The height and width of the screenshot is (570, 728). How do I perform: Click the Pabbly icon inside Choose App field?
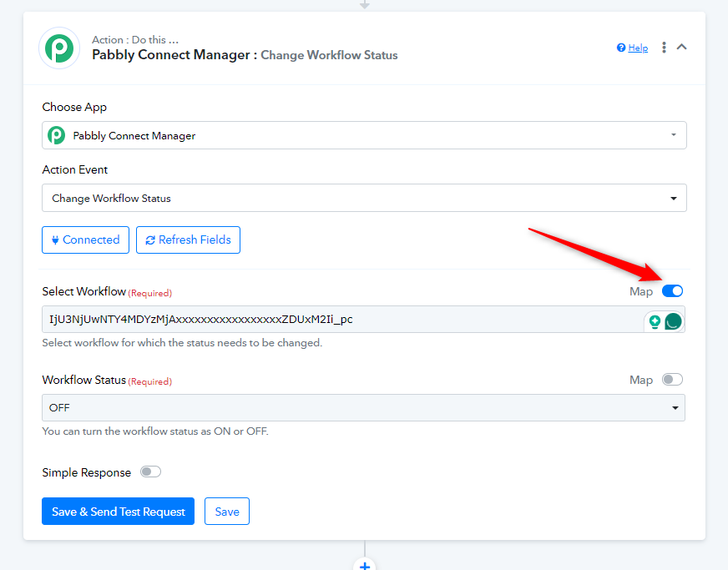(57, 135)
